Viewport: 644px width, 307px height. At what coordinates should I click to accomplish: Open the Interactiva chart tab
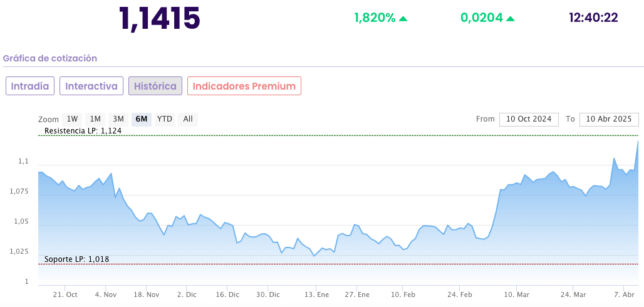pos(91,86)
